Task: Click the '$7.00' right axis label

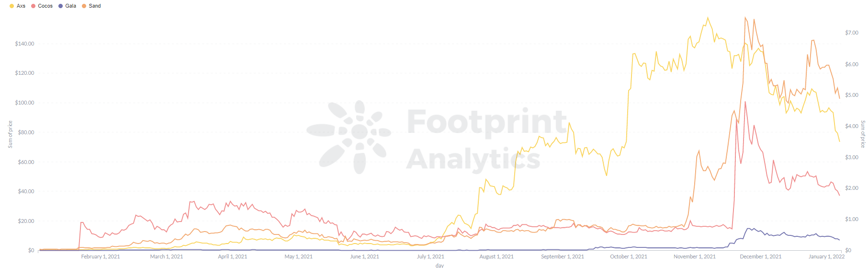Action: [x=852, y=33]
